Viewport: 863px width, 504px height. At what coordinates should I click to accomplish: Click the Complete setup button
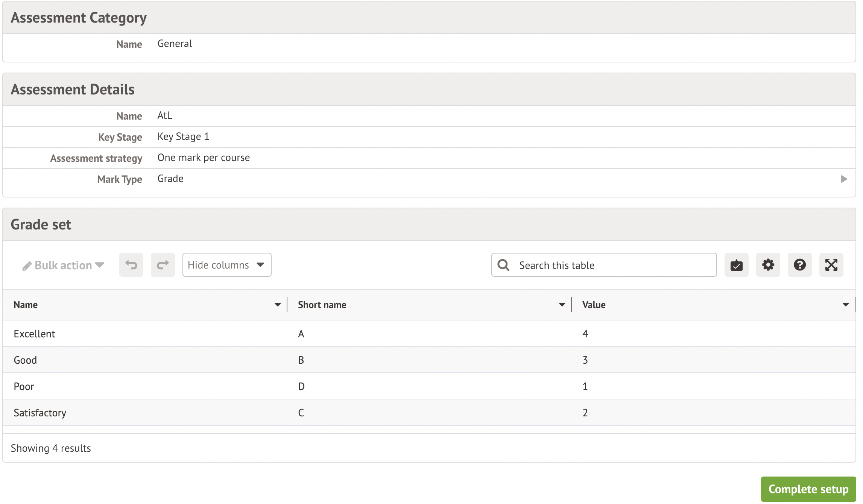click(808, 489)
